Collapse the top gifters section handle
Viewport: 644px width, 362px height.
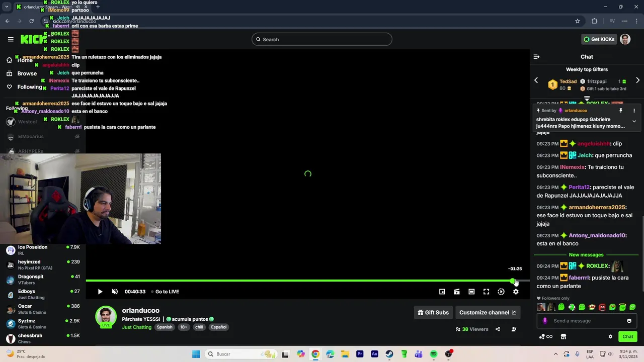(587, 98)
